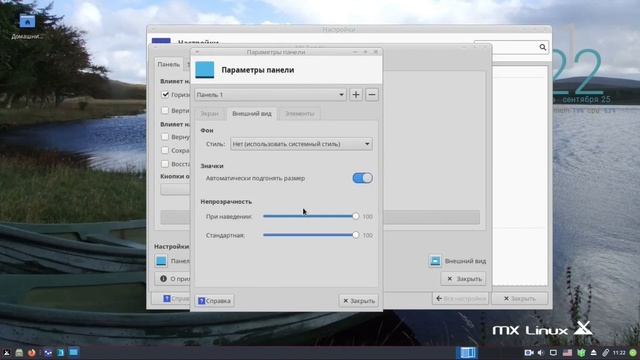
Task: Click the green circle icon at the end of the tray
Action: (633, 353)
